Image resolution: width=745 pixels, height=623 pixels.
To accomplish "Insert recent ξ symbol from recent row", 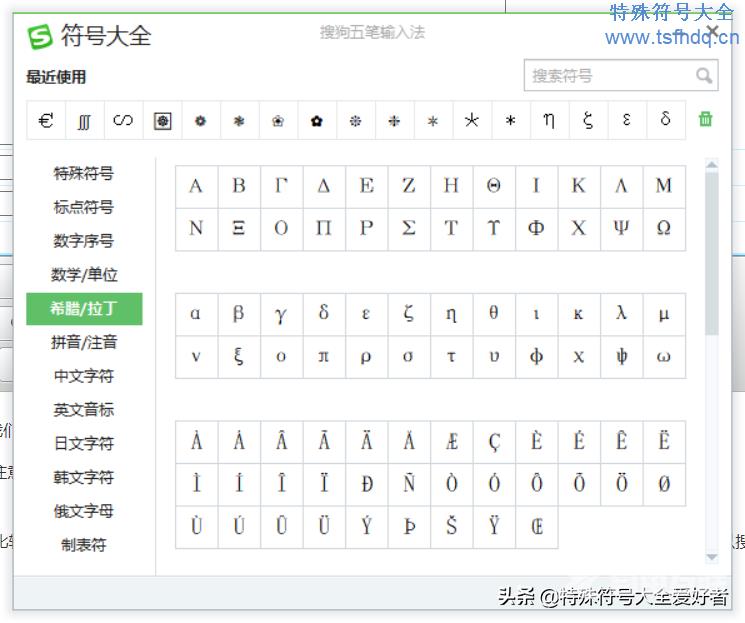I will pos(588,120).
